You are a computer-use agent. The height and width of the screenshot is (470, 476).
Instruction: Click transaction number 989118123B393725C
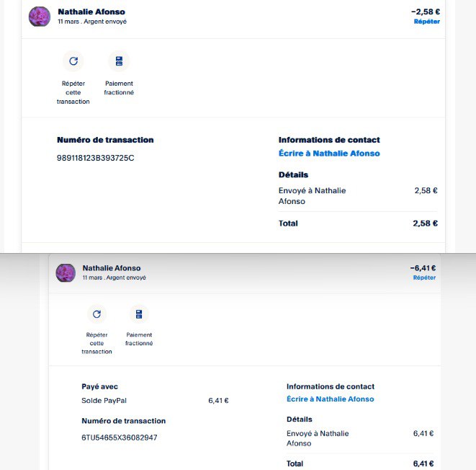point(95,158)
